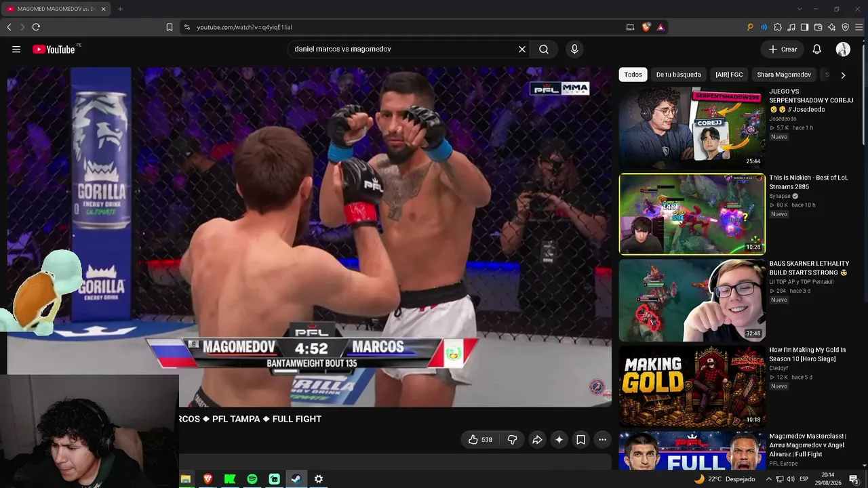Like the video with thumbs up
The height and width of the screenshot is (488, 868).
[480, 440]
